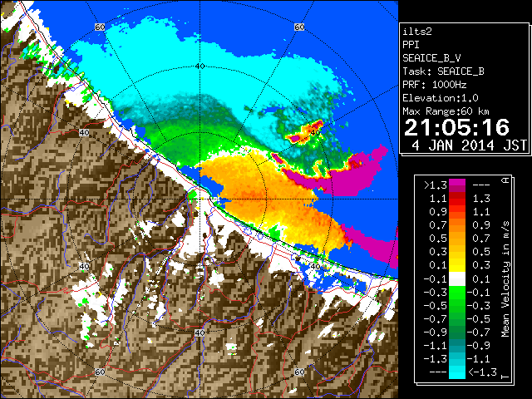Select the "Elevation:1.0" readout
This screenshot has height=399, width=532.
click(x=441, y=98)
